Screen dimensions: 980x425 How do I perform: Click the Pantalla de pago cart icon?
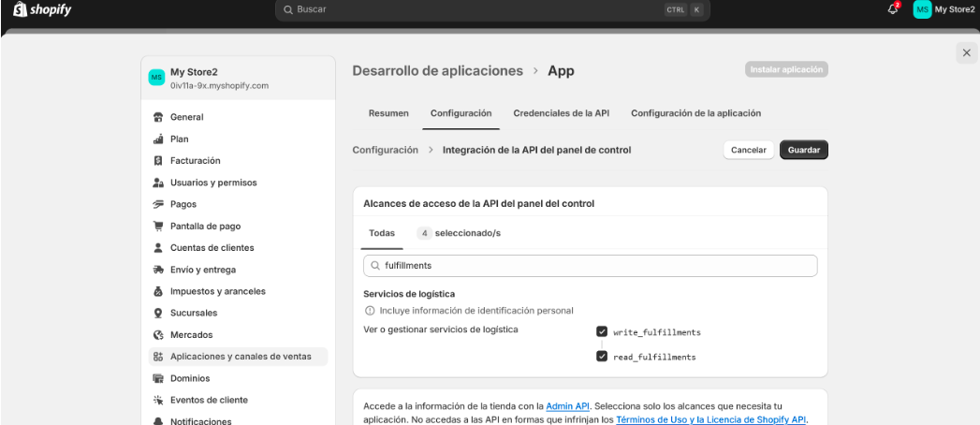[x=157, y=226]
